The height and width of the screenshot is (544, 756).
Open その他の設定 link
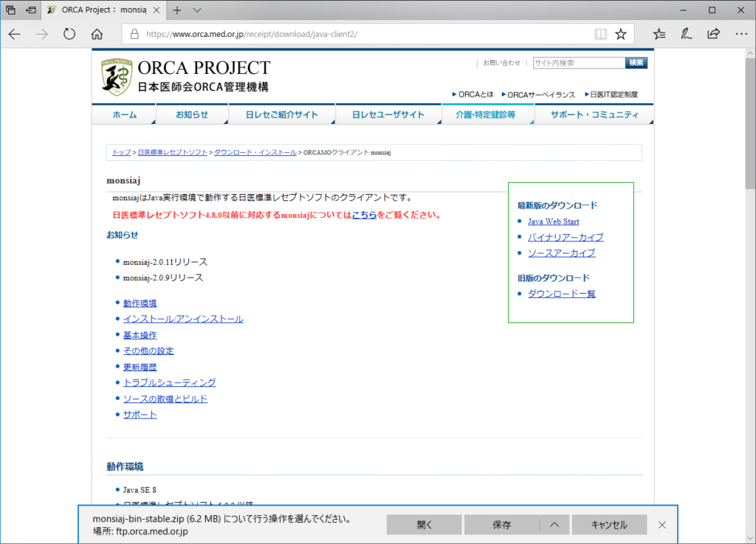pyautogui.click(x=148, y=351)
